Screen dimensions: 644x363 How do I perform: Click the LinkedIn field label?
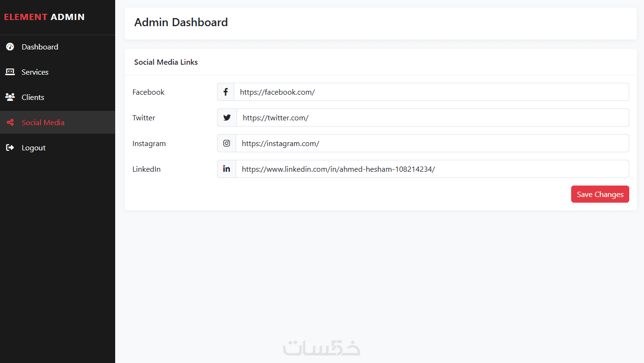click(147, 169)
